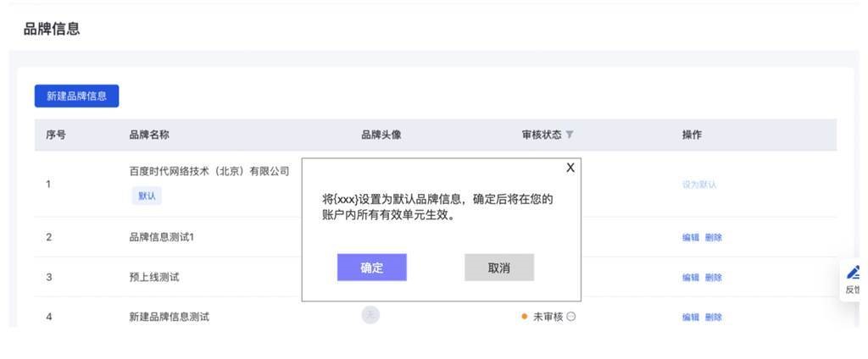Select the 百度时代网络技术（北京）有限公司 brand name

(209, 172)
